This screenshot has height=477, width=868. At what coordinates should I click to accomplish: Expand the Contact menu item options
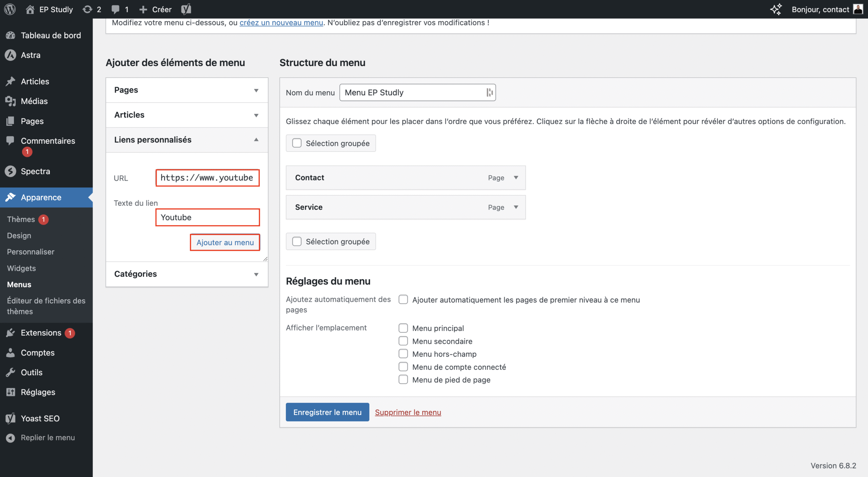point(516,178)
